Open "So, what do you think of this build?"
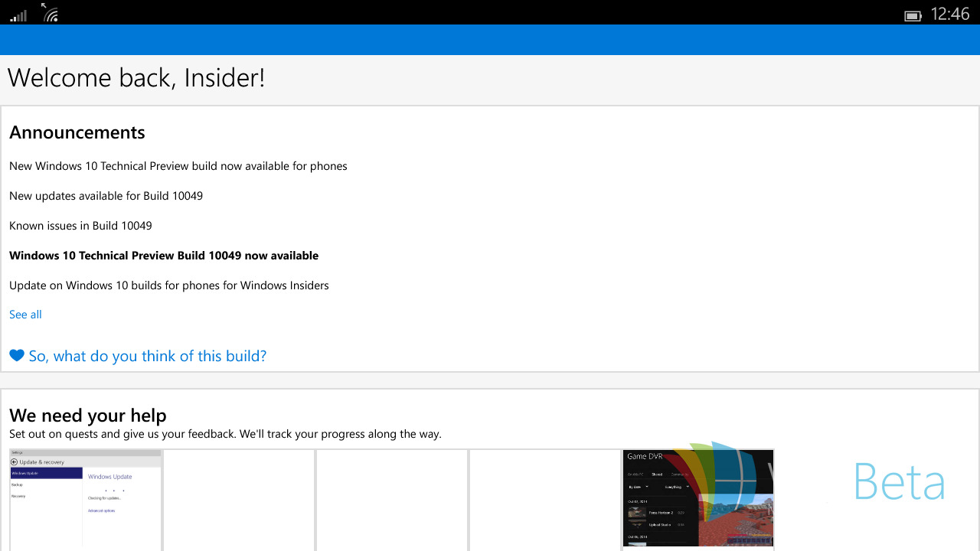The height and width of the screenshot is (551, 980). (147, 356)
